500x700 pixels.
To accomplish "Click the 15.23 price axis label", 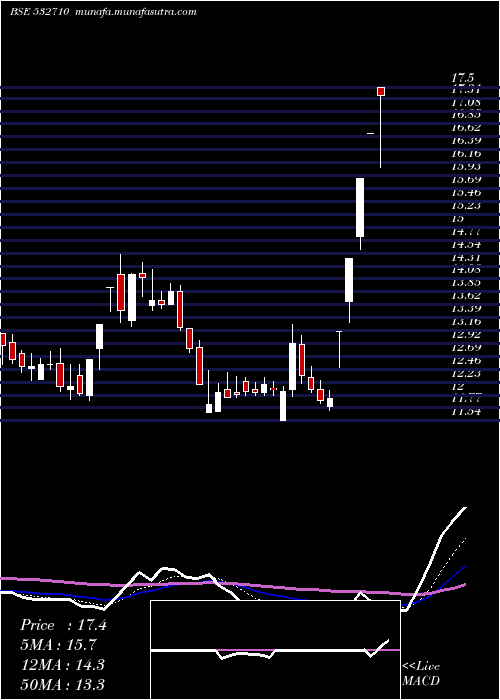I will click(466, 205).
